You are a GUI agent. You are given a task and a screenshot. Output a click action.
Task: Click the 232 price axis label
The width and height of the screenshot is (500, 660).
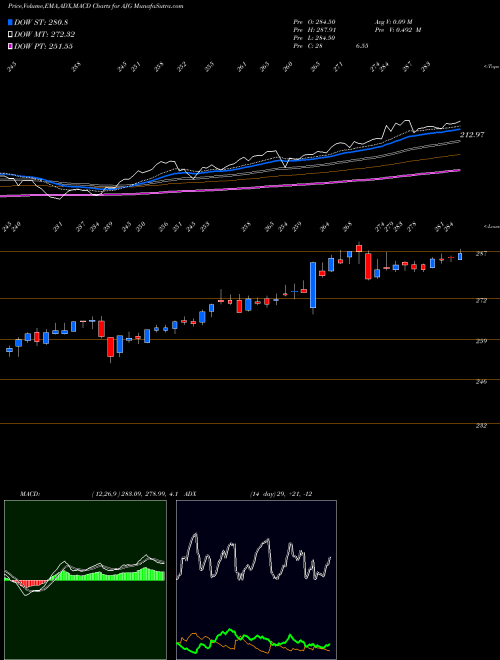tap(481, 426)
